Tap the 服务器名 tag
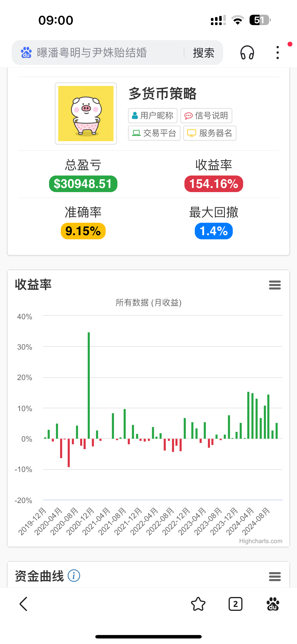Screen dimensions: 297x644 coord(210,133)
